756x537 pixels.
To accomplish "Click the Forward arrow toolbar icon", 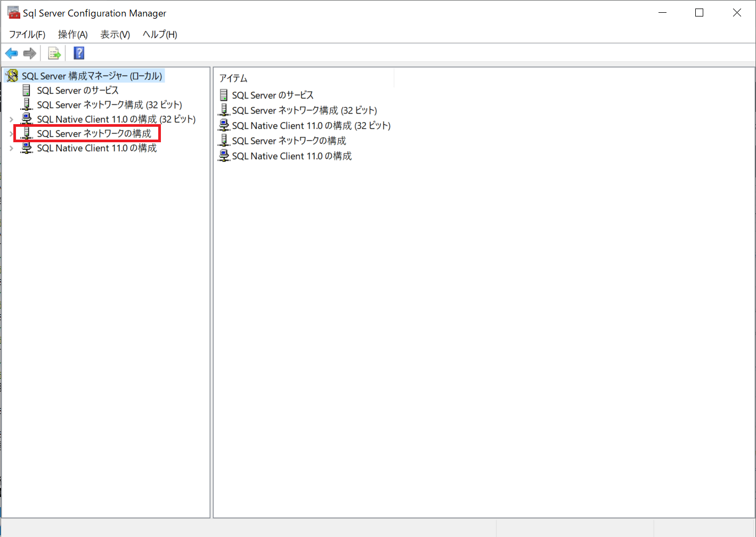I will (x=30, y=53).
